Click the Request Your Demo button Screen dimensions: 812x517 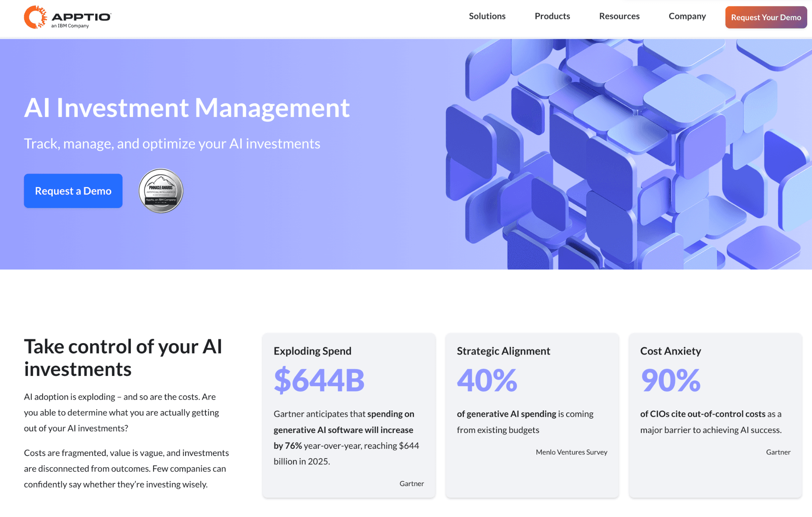[x=766, y=17]
